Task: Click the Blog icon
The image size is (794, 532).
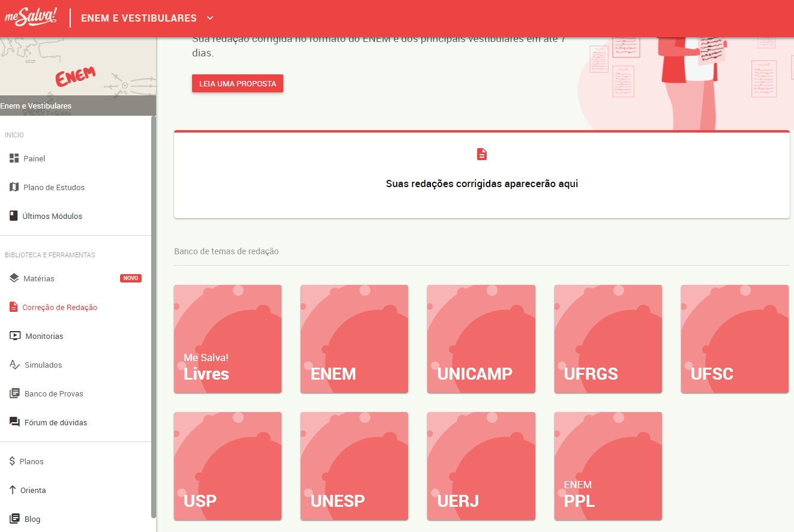Action: pos(14,519)
